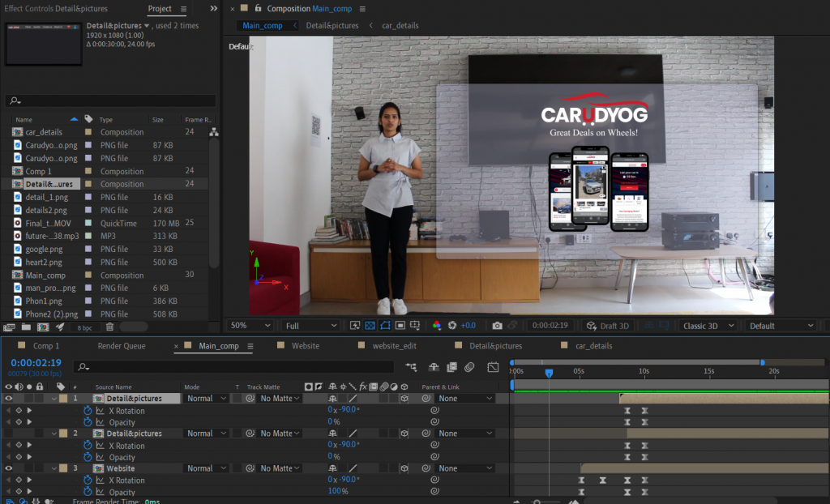
Task: Switch to the Website timeline tab
Action: (306, 346)
